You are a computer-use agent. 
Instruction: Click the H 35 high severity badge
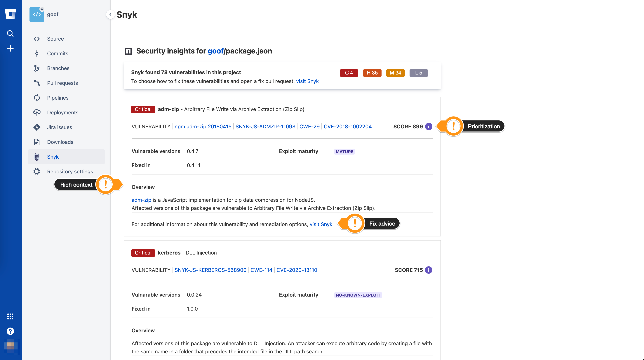372,73
